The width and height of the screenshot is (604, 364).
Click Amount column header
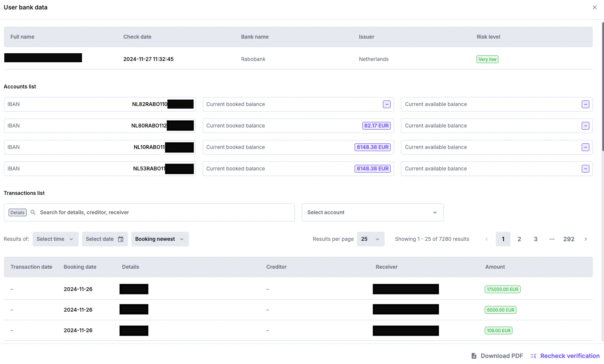point(495,267)
